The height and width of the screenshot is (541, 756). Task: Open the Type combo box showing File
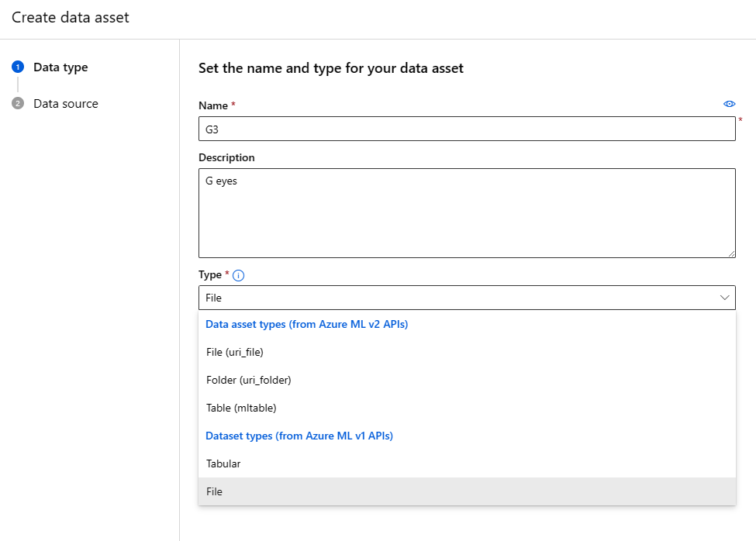click(x=467, y=297)
